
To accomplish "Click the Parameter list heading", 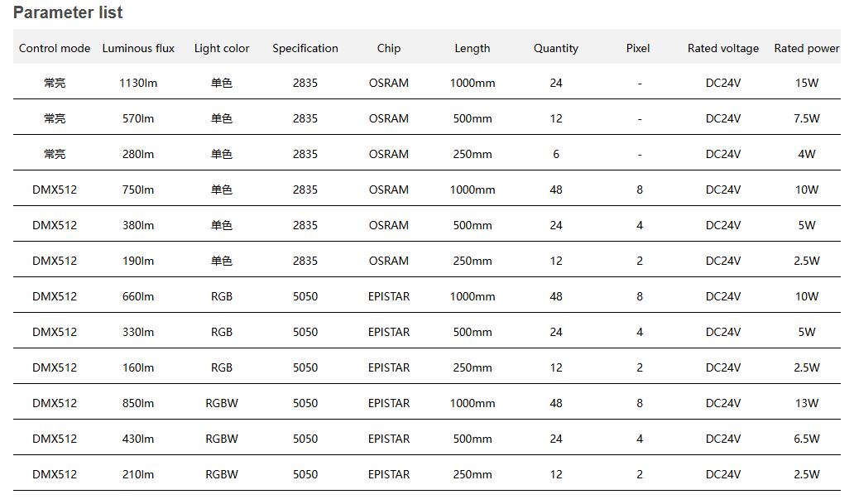I will 68,12.
